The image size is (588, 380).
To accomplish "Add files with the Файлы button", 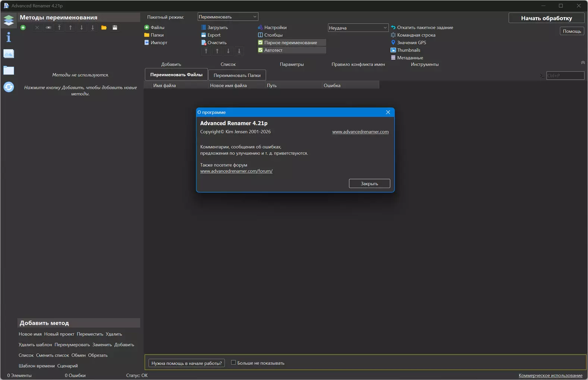I will (154, 28).
